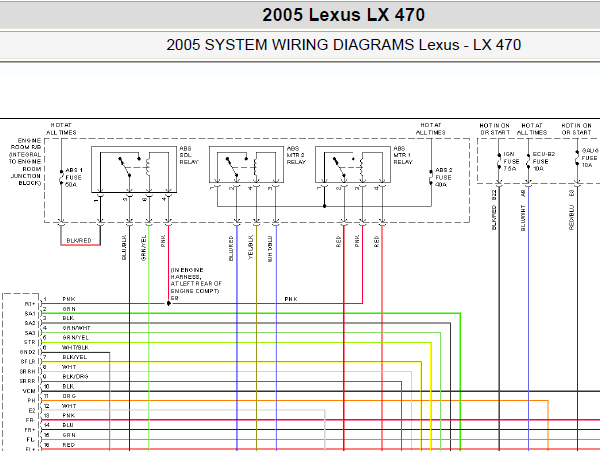
Task: Click the '2005 Lexus LX 470' title
Action: (343, 15)
